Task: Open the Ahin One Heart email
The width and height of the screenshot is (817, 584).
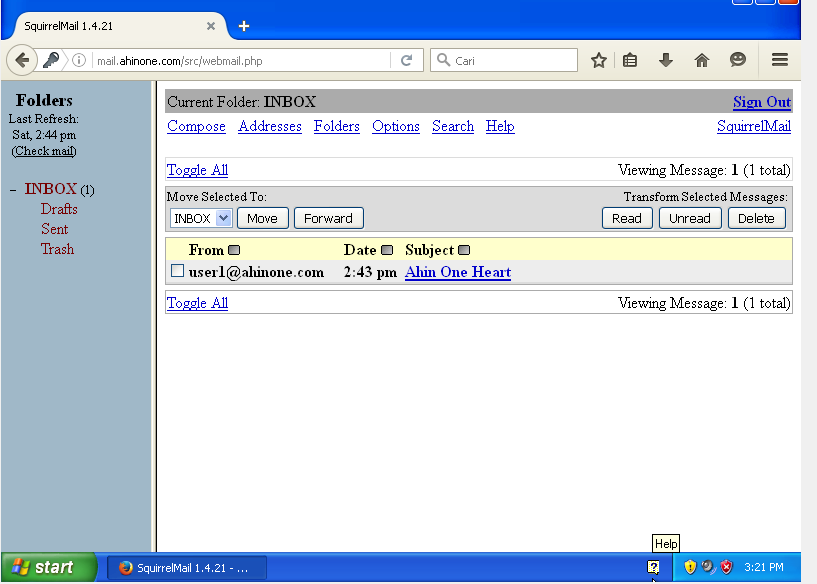Action: pyautogui.click(x=457, y=271)
